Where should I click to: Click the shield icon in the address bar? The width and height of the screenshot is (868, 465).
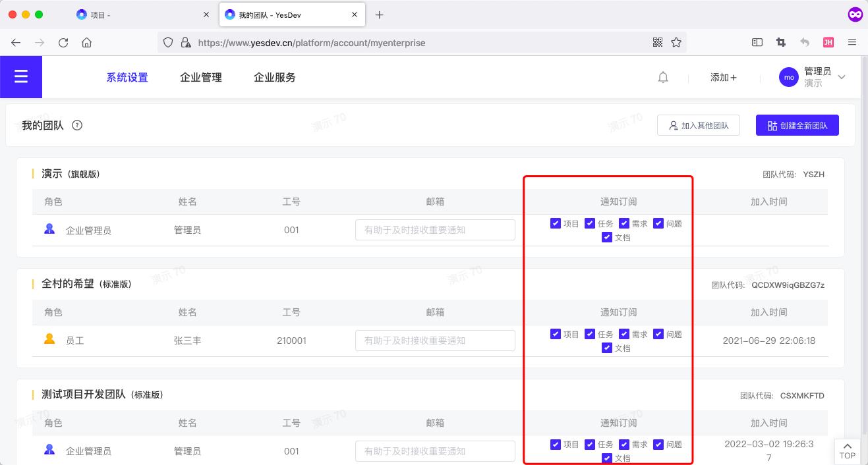click(168, 41)
